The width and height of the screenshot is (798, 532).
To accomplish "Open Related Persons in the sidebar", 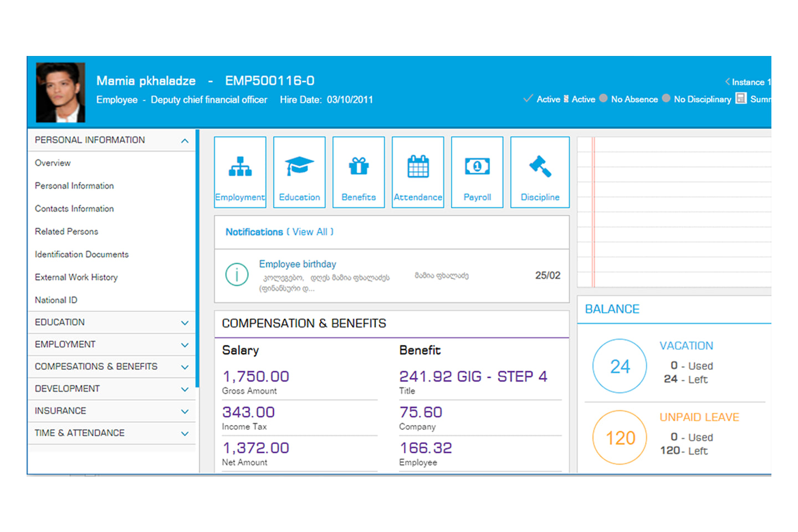I will [66, 231].
